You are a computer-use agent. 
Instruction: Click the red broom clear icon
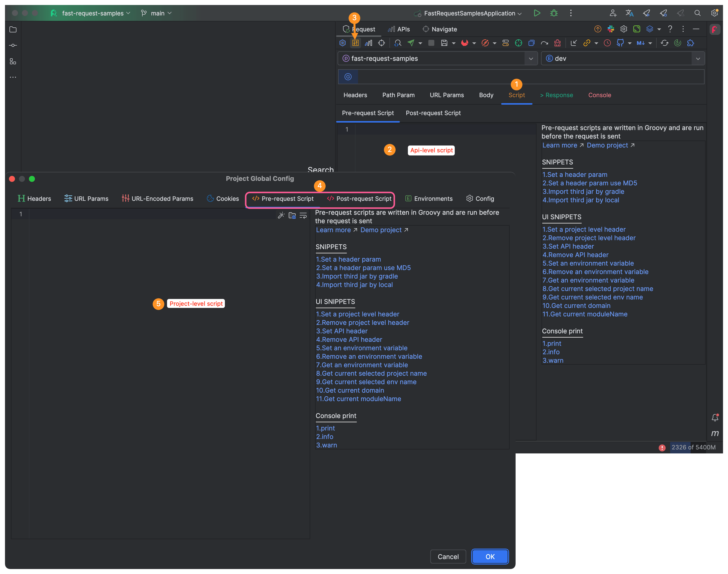557,43
